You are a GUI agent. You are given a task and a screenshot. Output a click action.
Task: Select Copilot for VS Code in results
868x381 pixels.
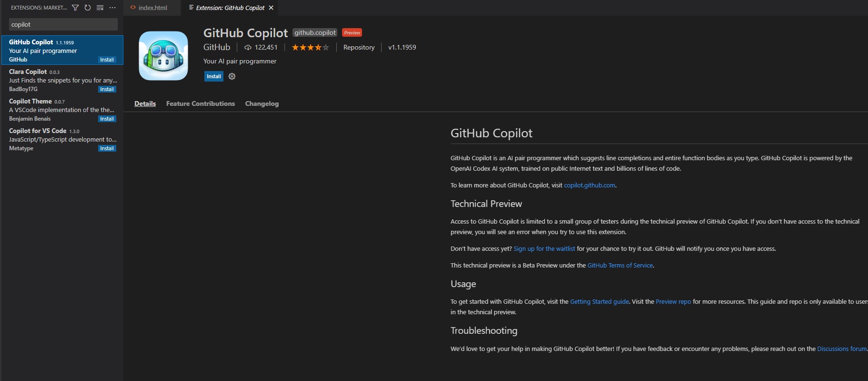click(62, 139)
